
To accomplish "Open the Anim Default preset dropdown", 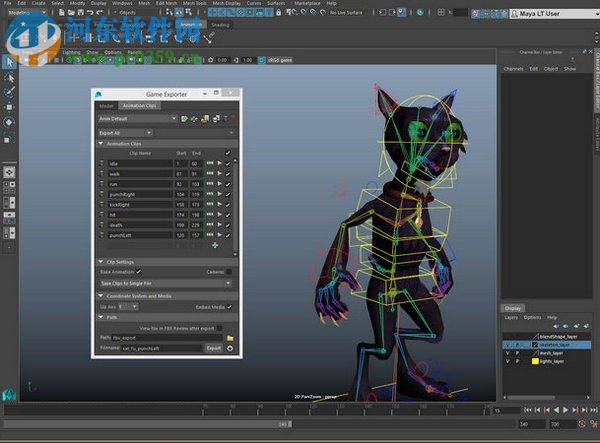I will point(138,119).
